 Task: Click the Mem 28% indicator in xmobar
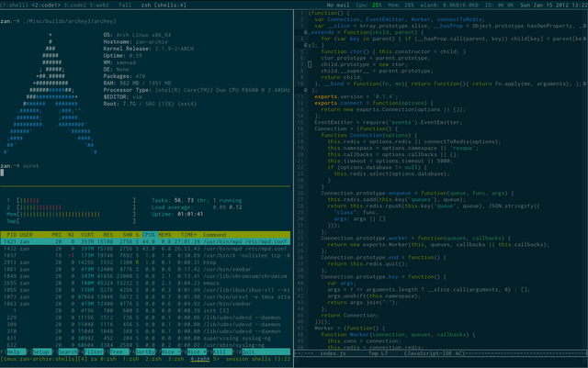pos(401,5)
